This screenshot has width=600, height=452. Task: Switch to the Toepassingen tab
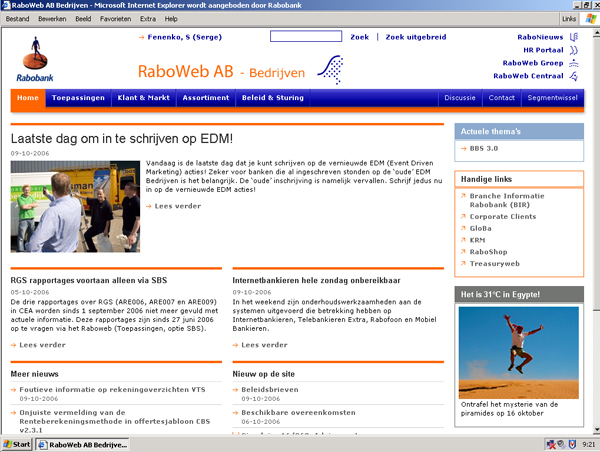78,99
